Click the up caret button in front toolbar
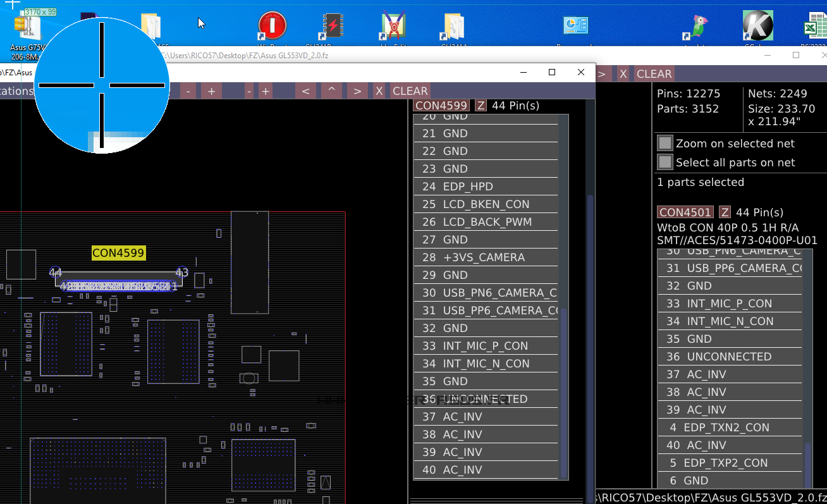The image size is (827, 504). click(x=331, y=91)
